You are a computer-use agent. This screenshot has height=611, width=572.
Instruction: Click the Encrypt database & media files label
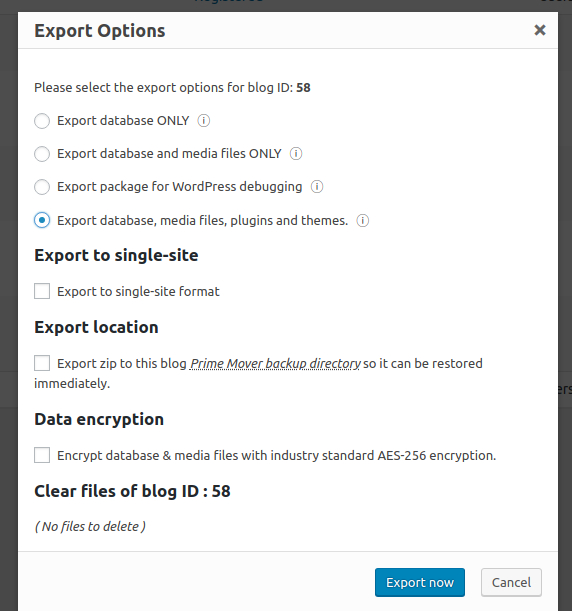[277, 456]
